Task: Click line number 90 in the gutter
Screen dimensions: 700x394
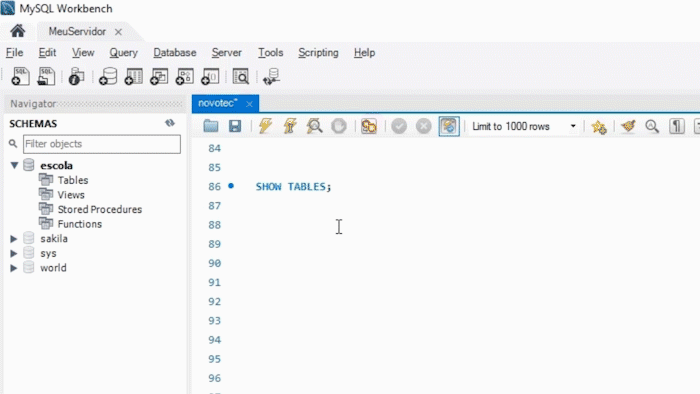Action: (214, 263)
